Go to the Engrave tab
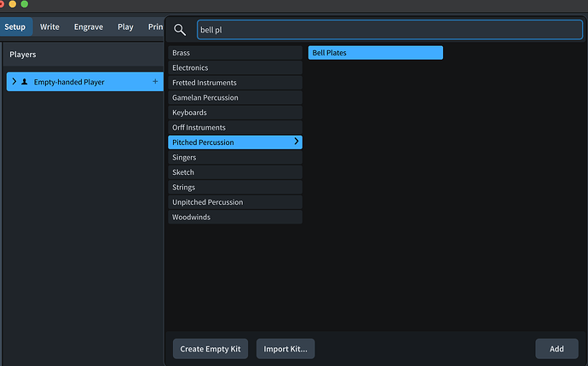This screenshot has height=366, width=588. point(89,26)
